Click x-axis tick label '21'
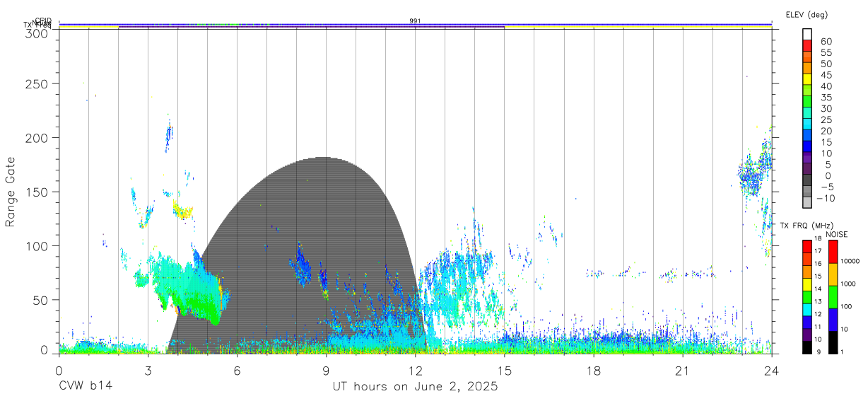868x401 pixels. point(682,371)
